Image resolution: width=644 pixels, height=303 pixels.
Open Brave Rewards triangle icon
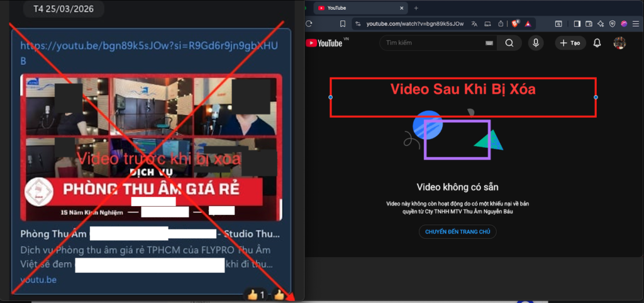(528, 24)
